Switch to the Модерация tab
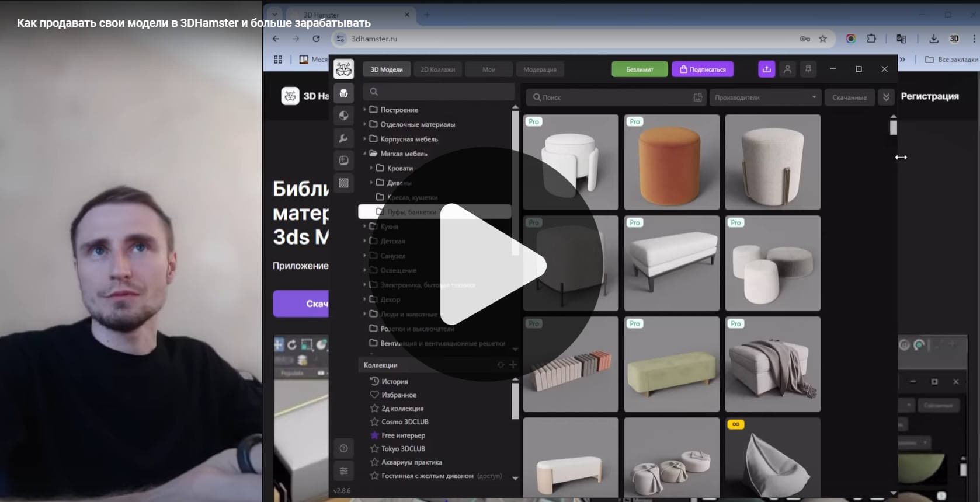980x502 pixels. 540,69
